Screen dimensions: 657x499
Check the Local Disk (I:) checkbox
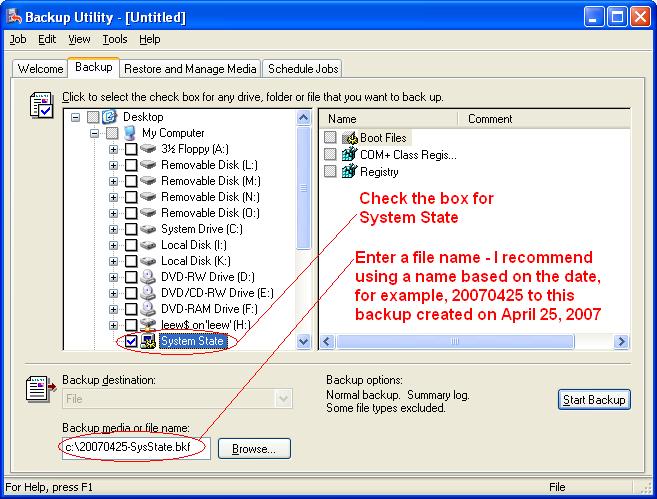(131, 245)
